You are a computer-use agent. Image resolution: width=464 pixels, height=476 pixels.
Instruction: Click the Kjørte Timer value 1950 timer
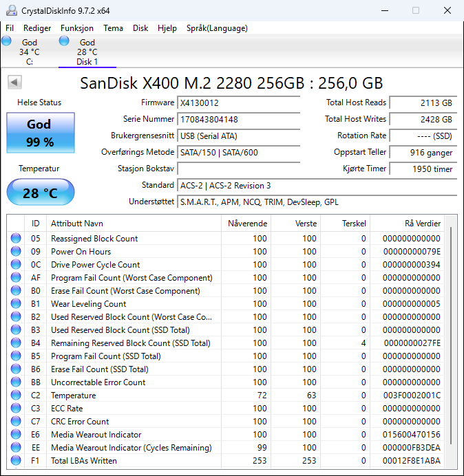[x=423, y=169]
